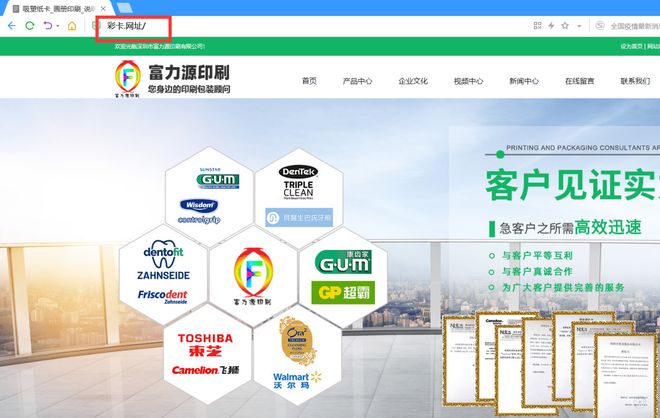Open the 产品中心 navigation item

coord(357,81)
